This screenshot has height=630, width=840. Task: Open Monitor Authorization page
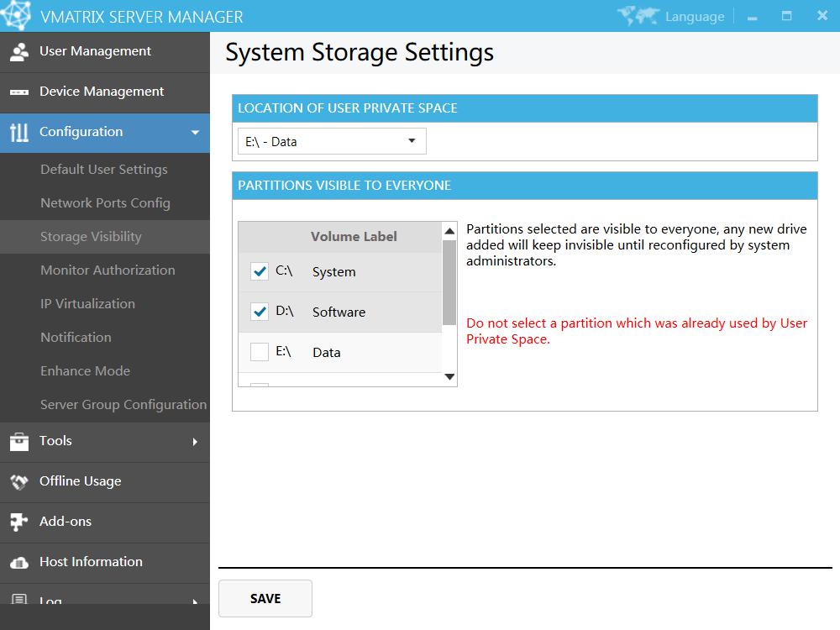point(105,270)
